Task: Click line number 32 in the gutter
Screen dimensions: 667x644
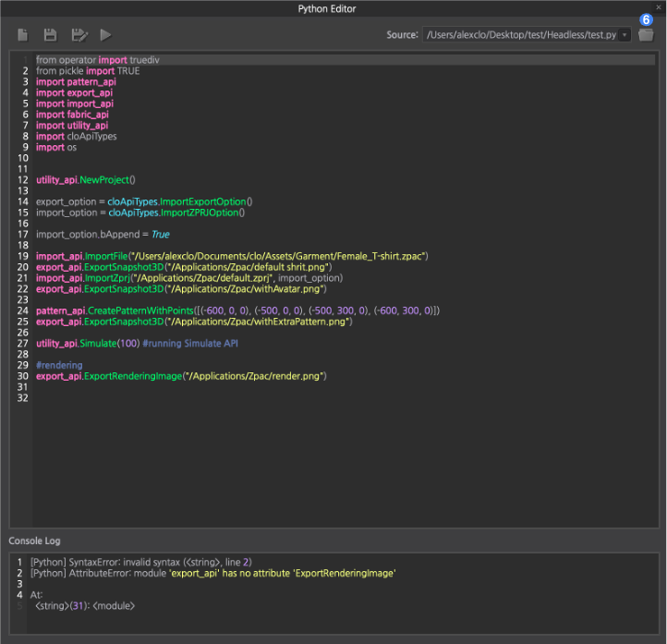Action: point(22,397)
